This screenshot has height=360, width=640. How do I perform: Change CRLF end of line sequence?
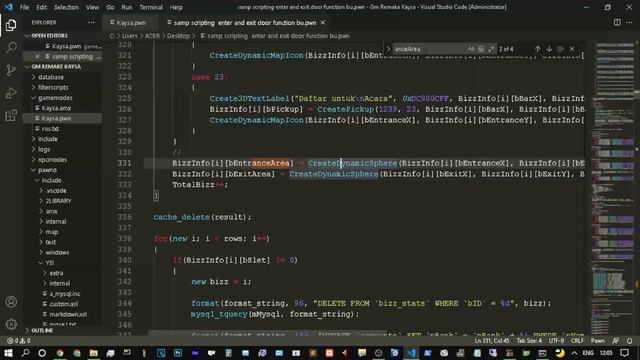[x=577, y=340]
